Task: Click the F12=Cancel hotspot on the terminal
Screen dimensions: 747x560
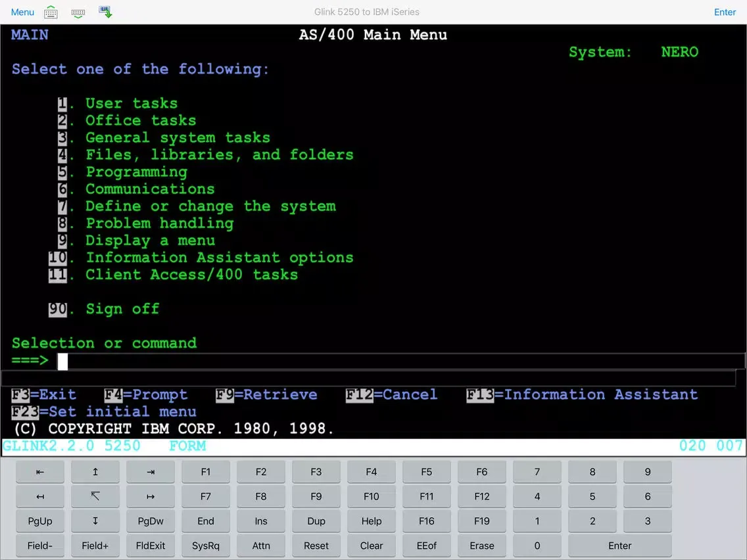Action: pyautogui.click(x=392, y=395)
